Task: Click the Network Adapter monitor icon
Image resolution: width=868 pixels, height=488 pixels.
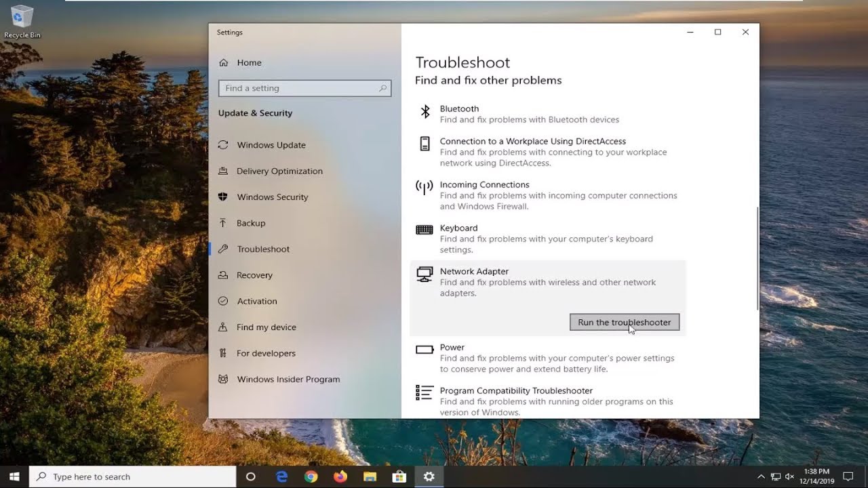Action: (x=425, y=274)
